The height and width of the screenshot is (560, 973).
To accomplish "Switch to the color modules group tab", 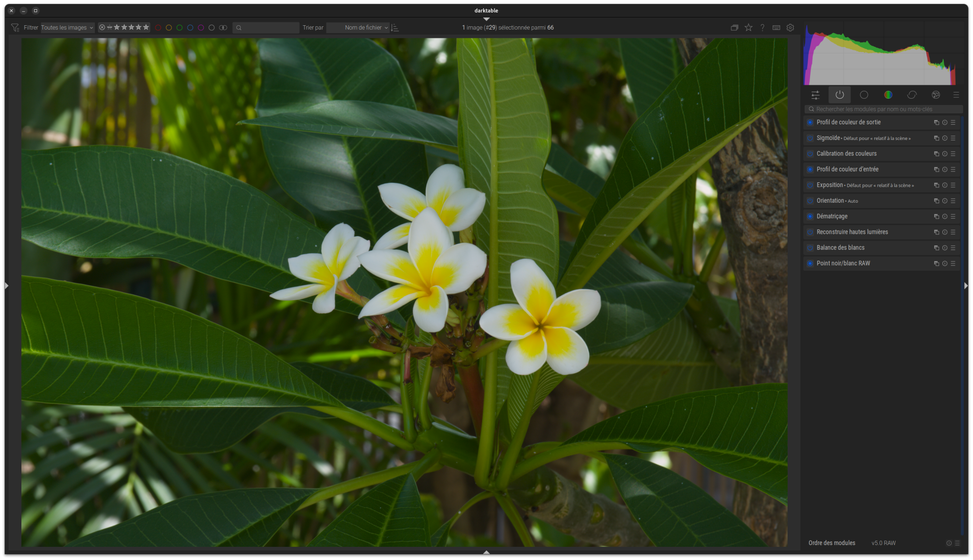I will 888,95.
